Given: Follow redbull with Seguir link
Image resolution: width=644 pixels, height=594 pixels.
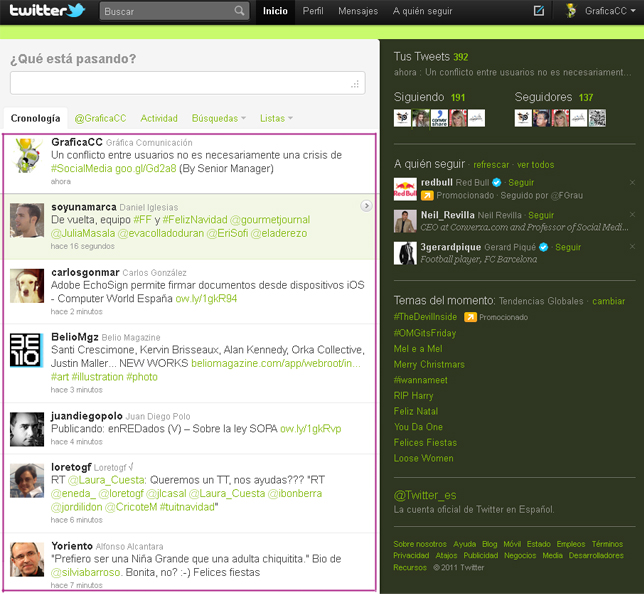Looking at the screenshot, I should [x=521, y=182].
